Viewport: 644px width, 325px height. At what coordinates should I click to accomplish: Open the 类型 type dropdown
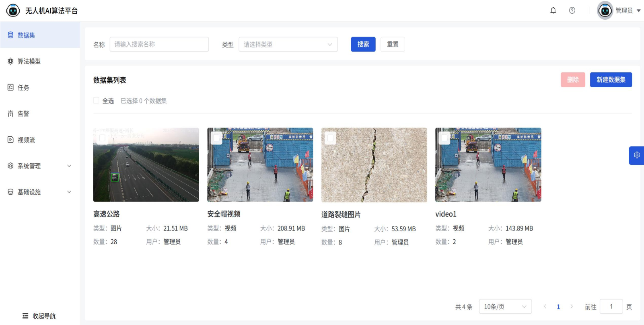point(288,44)
